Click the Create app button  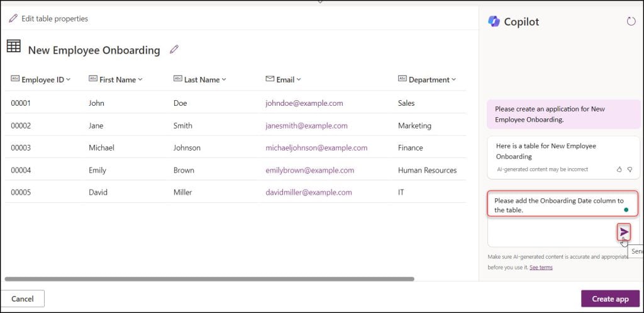click(x=610, y=299)
